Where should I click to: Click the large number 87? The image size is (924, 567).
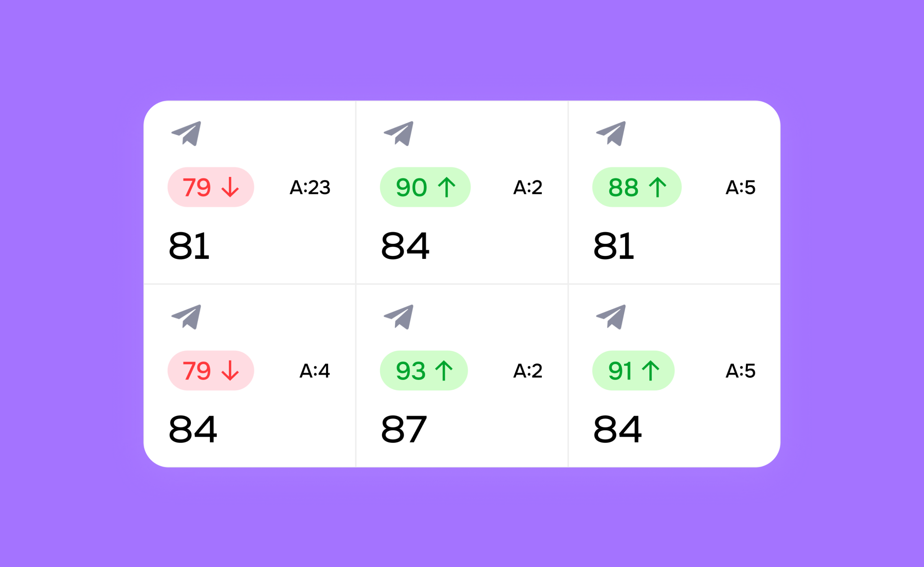[x=404, y=429]
